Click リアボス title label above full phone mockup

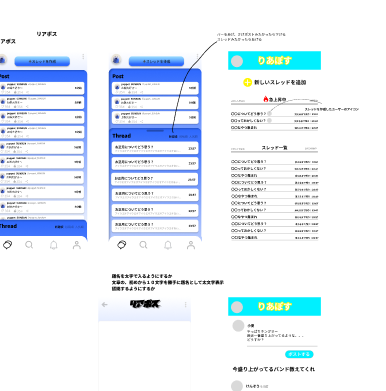click(47, 34)
